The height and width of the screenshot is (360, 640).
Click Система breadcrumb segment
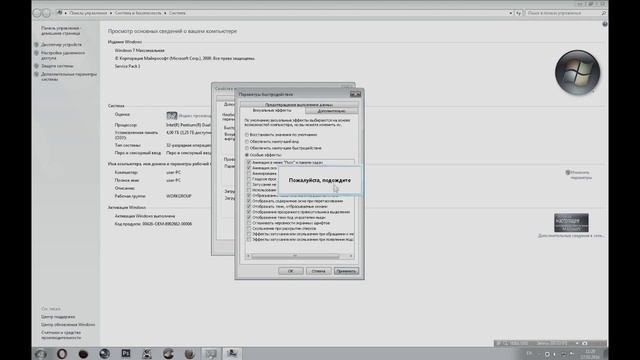point(177,13)
